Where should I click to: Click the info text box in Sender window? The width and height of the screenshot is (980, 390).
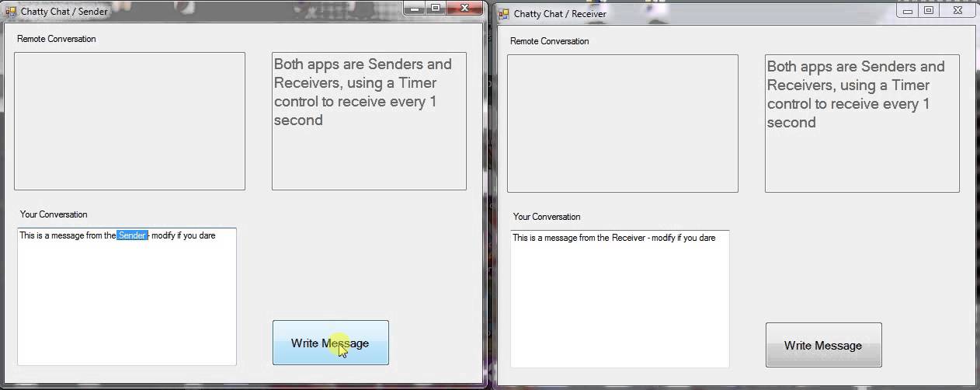click(369, 121)
